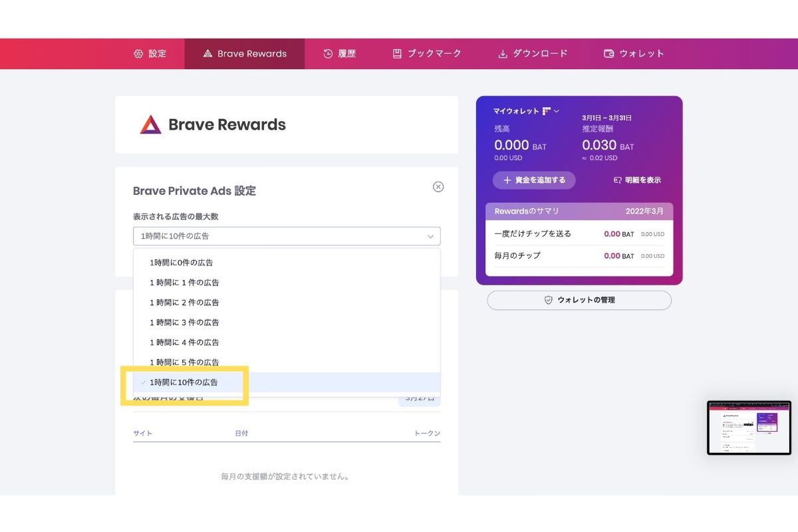The height and width of the screenshot is (532, 798).
Task: Collapse the ads-per-hour dropdown box
Action: [x=286, y=236]
